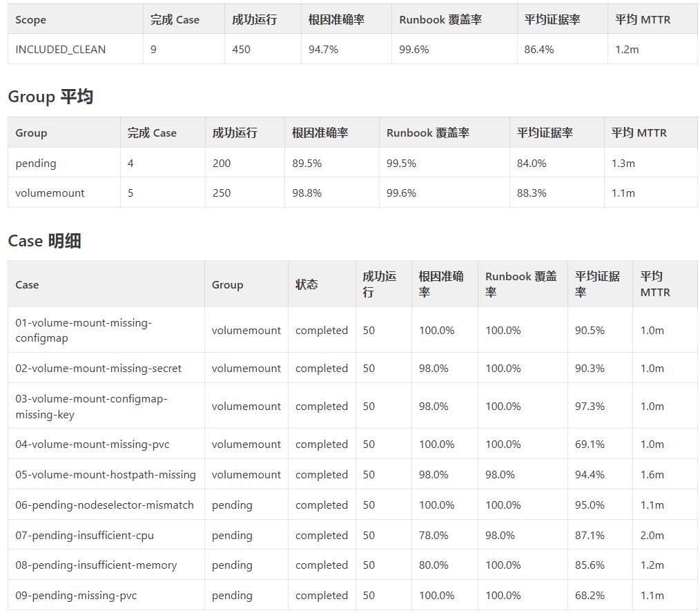Screen dimensions: 700x615
Task: Click case 06-pending-nodeselector-mismatch
Action: [104, 505]
